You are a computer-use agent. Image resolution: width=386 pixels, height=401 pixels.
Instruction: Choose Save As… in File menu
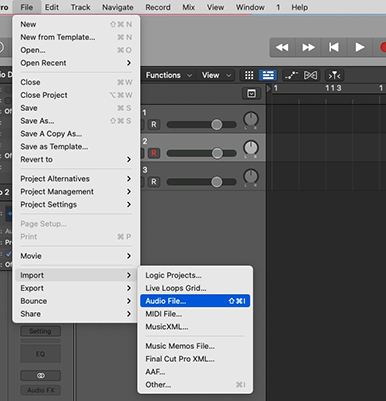point(76,121)
